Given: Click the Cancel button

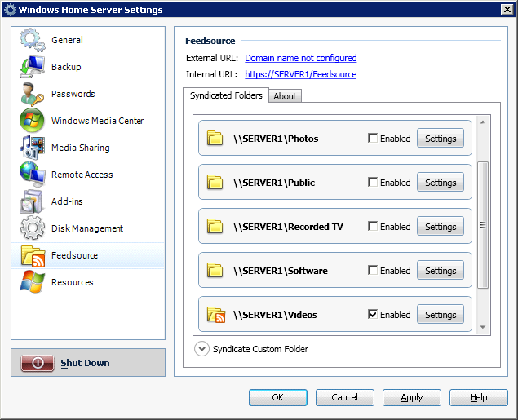Looking at the screenshot, I should tap(344, 397).
